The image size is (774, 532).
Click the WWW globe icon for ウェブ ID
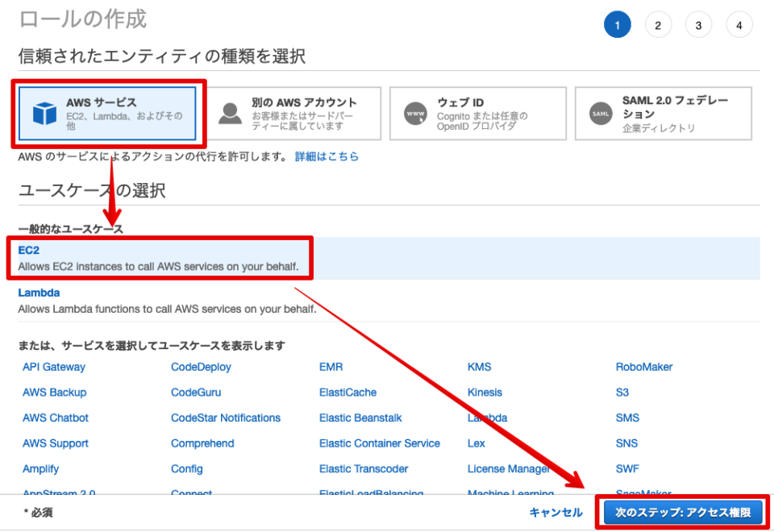click(x=414, y=114)
